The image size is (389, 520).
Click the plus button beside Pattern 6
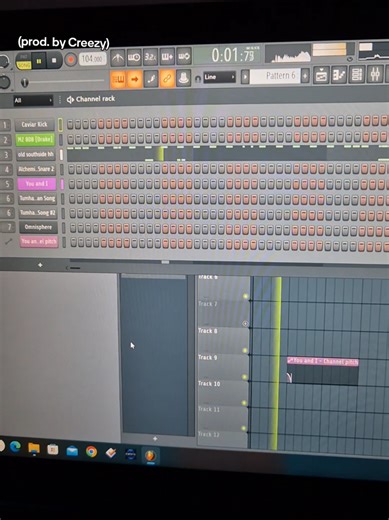coord(305,76)
